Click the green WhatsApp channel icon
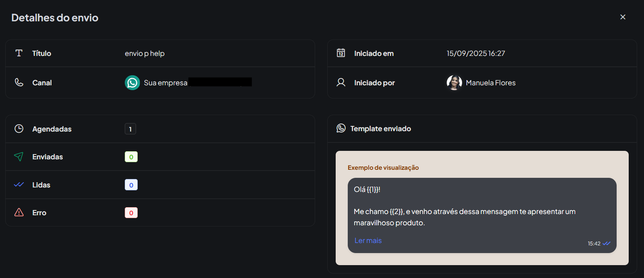Viewport: 644px width, 278px height. coord(132,82)
